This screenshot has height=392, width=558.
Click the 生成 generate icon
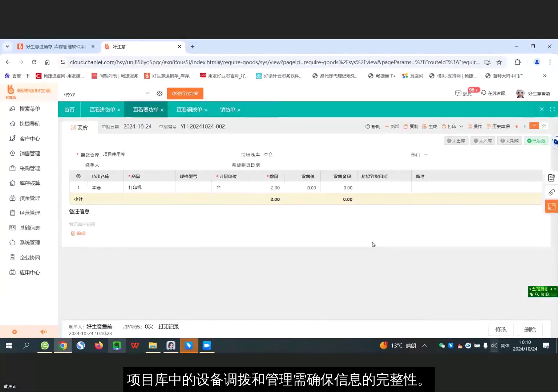(430, 126)
